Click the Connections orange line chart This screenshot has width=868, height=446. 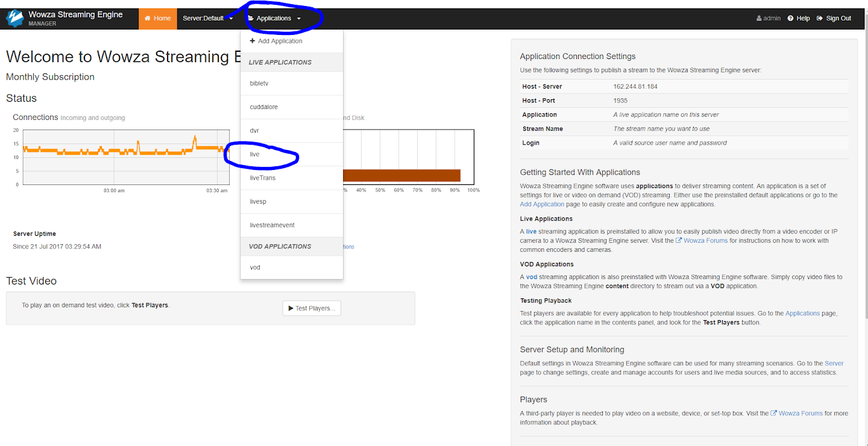[x=126, y=157]
